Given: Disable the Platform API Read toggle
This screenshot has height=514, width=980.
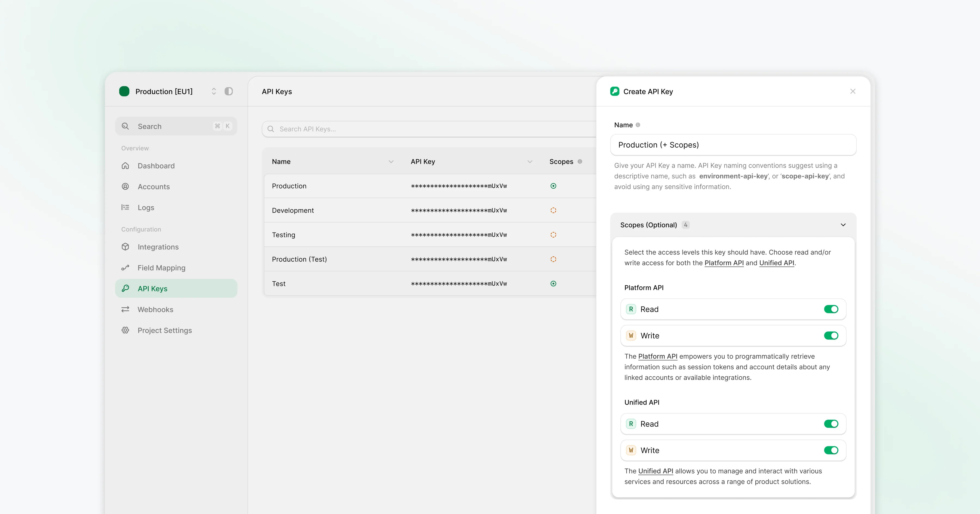Looking at the screenshot, I should [831, 309].
